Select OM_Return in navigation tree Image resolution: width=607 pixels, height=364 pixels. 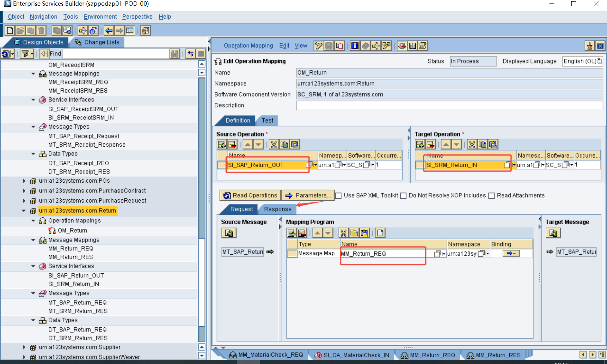[72, 230]
